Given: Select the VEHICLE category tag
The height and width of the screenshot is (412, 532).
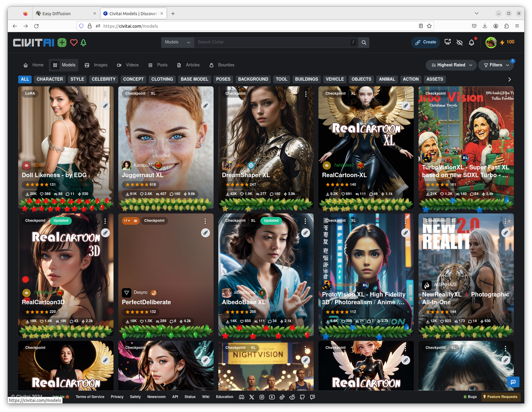Looking at the screenshot, I should coord(335,79).
